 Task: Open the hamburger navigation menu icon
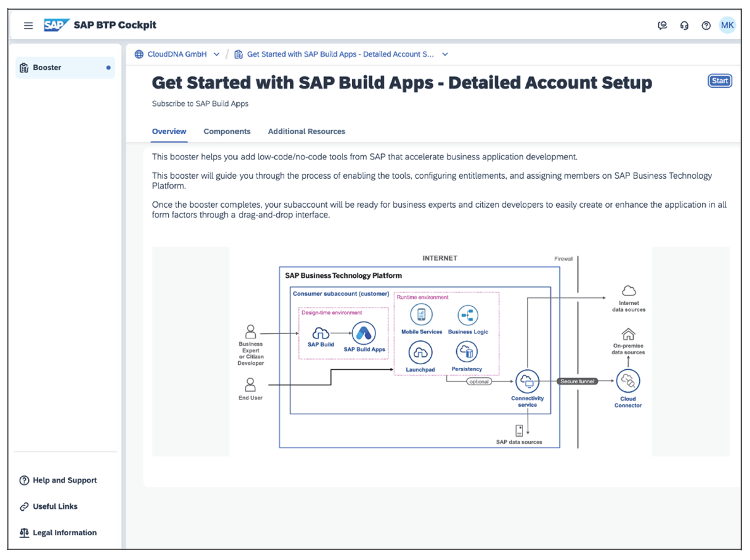coord(28,25)
